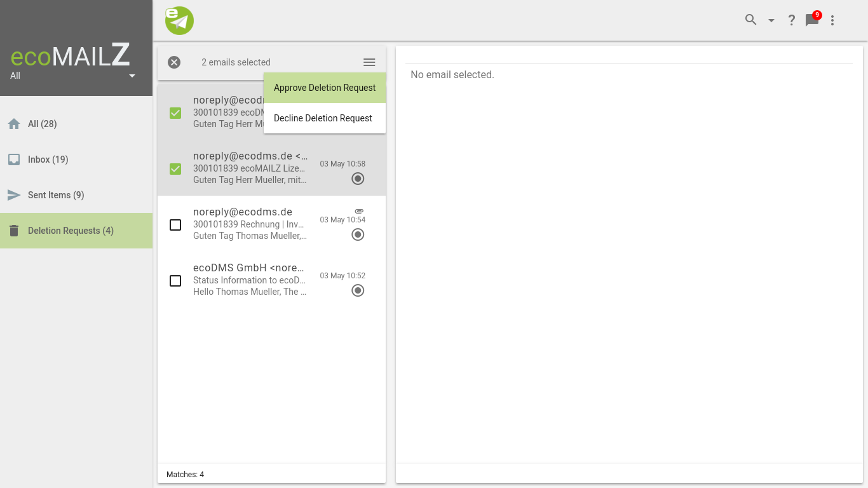Choose Decline Deletion Request
The image size is (868, 488).
325,118
